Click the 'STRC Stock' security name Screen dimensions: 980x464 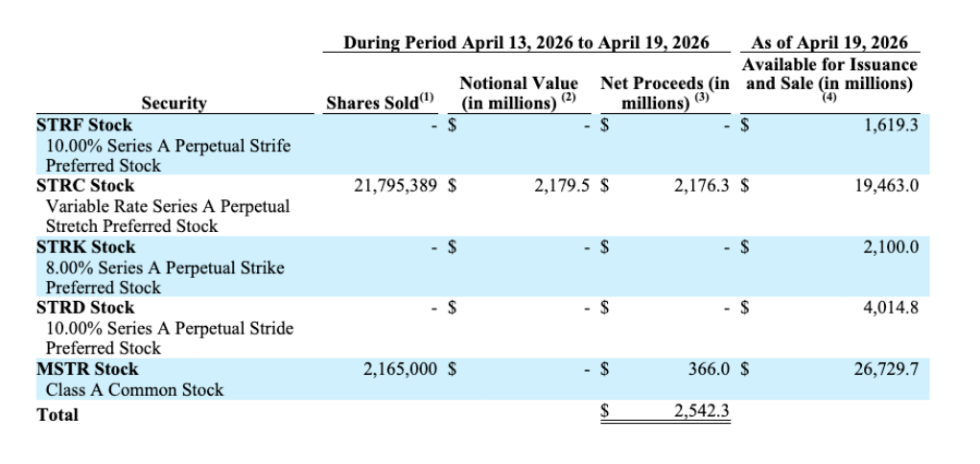pyautogui.click(x=85, y=185)
